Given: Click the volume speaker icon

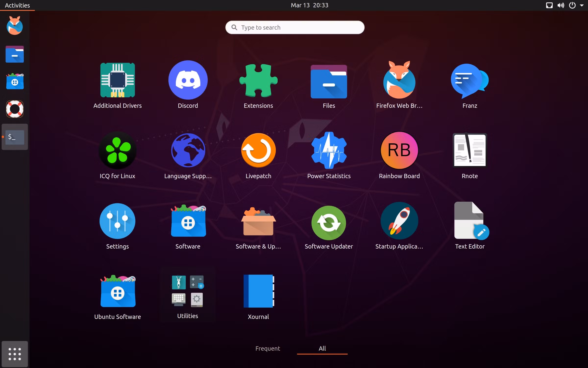Looking at the screenshot, I should point(561,5).
